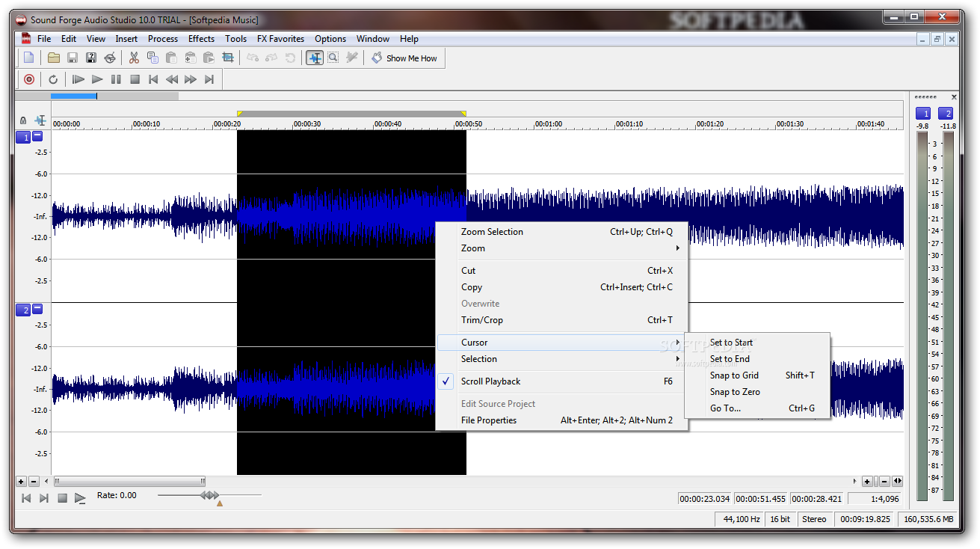This screenshot has width=980, height=549.
Task: Open the File menu
Action: click(44, 39)
